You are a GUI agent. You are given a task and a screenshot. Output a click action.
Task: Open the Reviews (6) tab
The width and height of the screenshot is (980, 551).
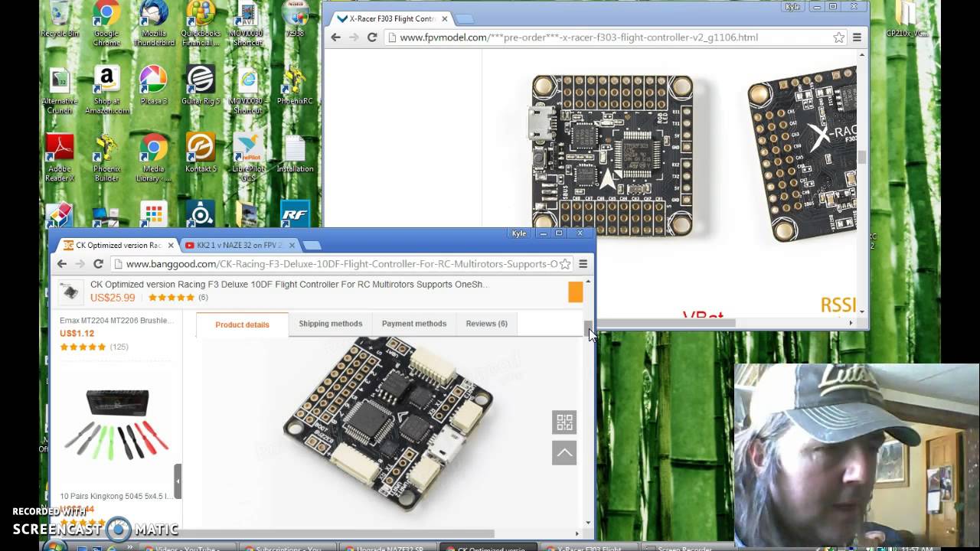486,324
